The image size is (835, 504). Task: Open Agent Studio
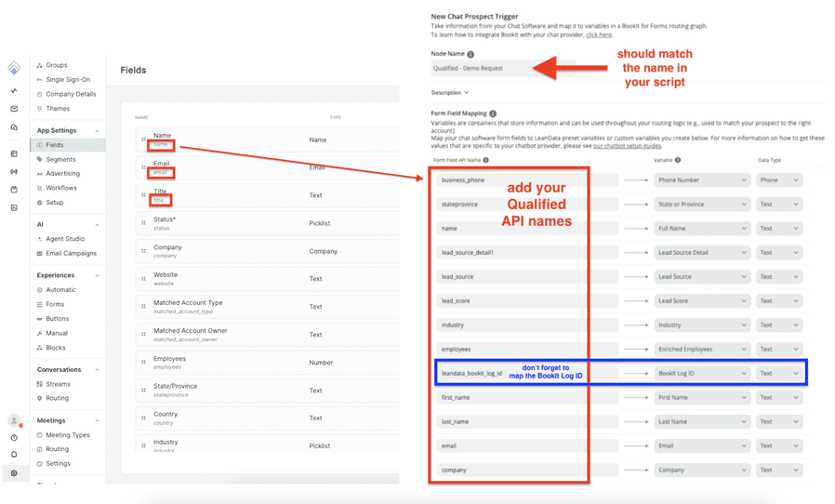(65, 239)
